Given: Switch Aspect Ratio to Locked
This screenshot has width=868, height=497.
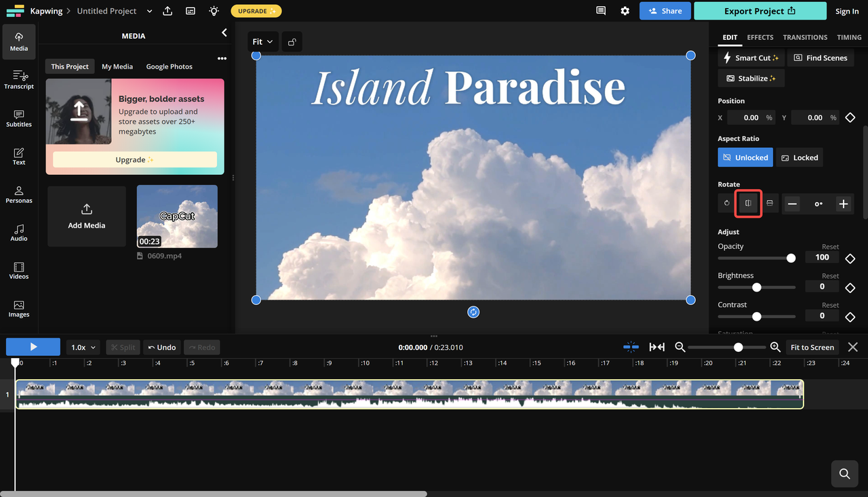Looking at the screenshot, I should (x=799, y=157).
